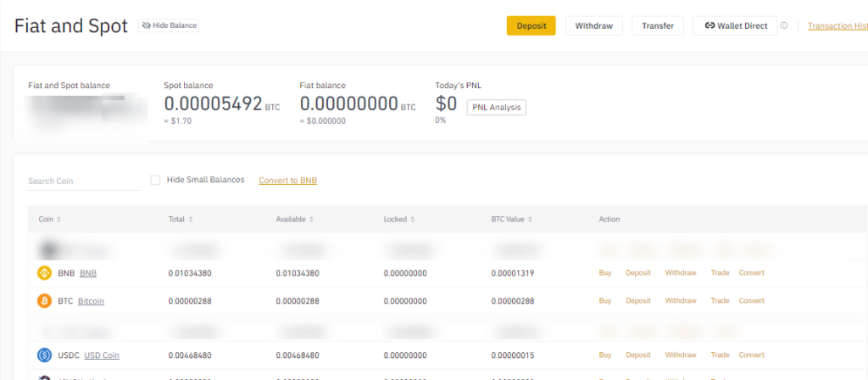
Task: Open Wallet Direct
Action: tap(735, 25)
